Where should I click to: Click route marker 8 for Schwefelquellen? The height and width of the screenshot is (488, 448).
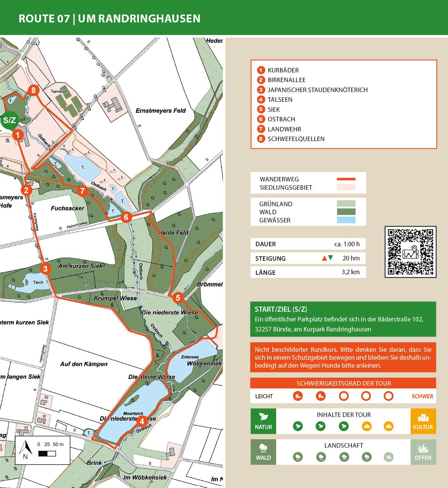(x=33, y=90)
